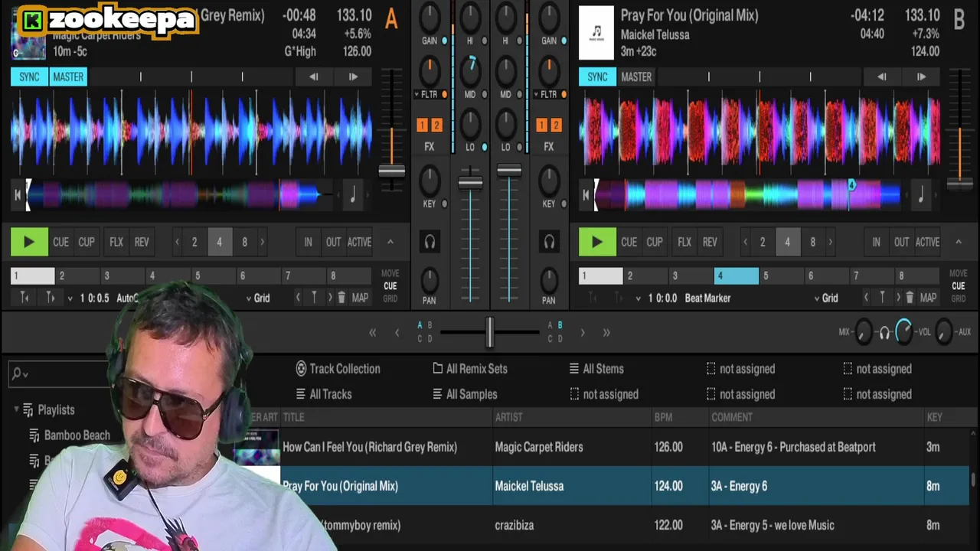Adjust deck A tempo fader
This screenshot has height=551, width=980.
(391, 171)
